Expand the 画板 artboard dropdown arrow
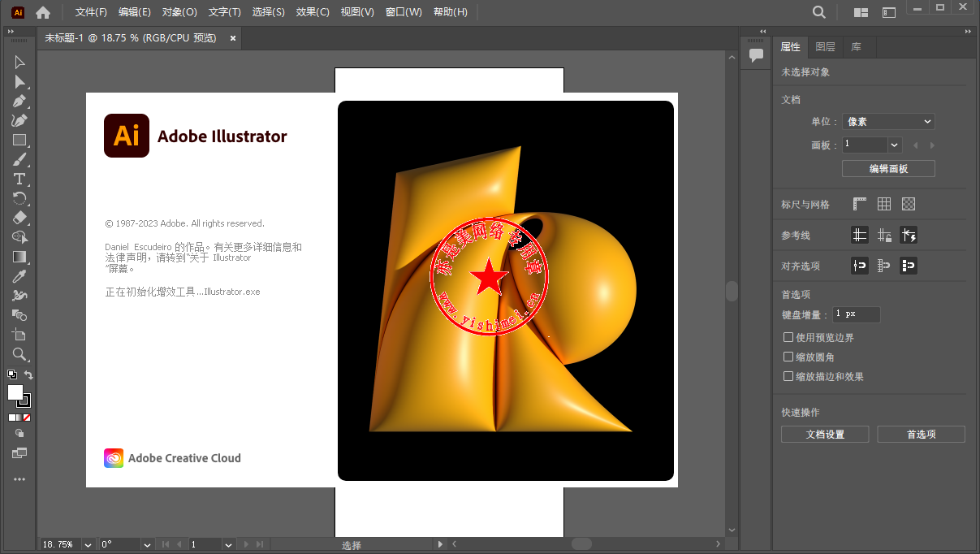The image size is (980, 554). click(895, 145)
